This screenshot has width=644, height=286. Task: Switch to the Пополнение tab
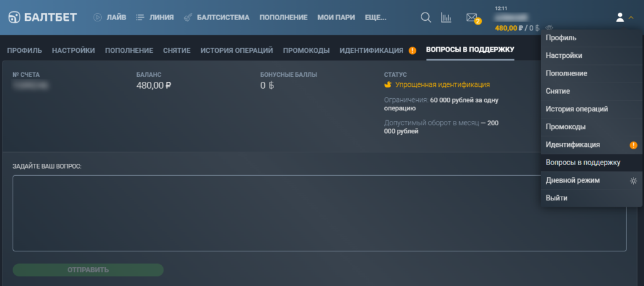129,50
